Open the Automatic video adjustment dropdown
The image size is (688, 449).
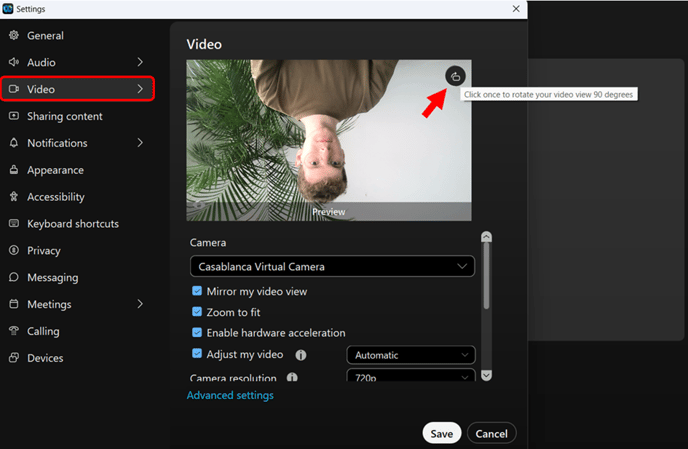click(x=410, y=355)
